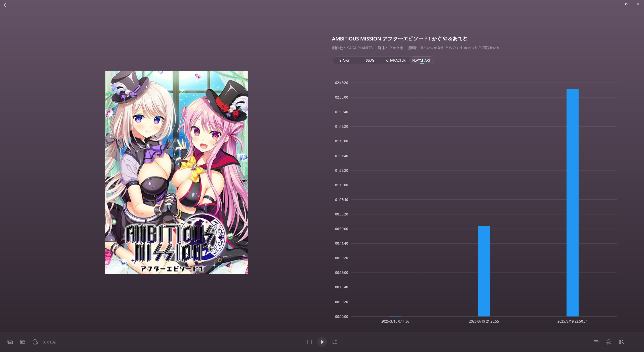Click the 02:05:00 y-axis label
The image size is (644, 352).
[341, 97]
